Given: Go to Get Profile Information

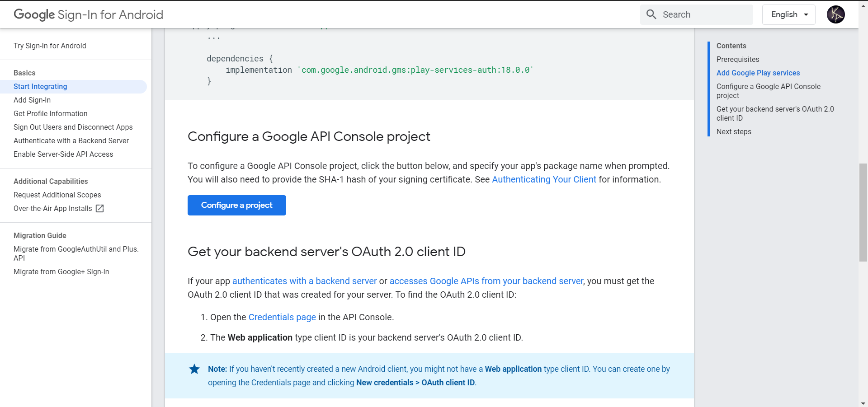Looking at the screenshot, I should click(51, 113).
